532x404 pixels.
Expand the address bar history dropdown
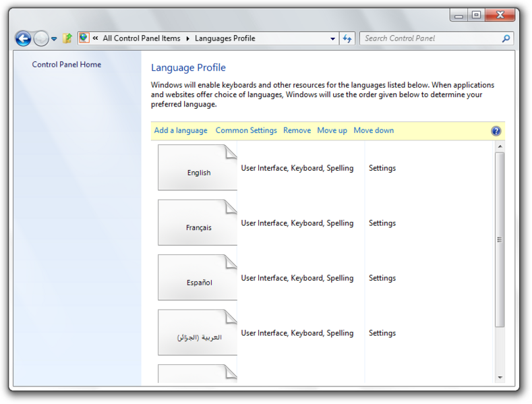pyautogui.click(x=332, y=39)
